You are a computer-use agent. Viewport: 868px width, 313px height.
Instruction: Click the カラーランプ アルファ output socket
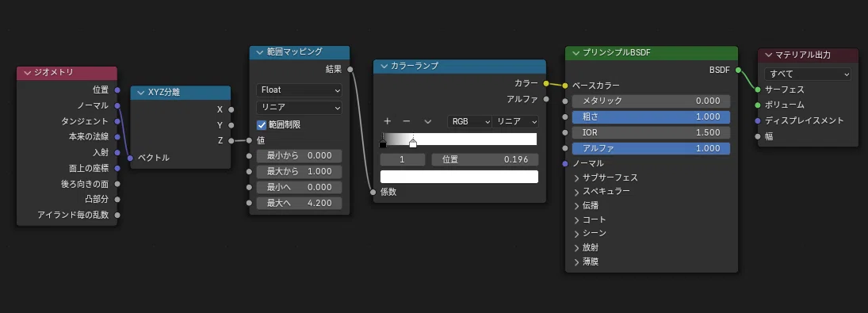[x=546, y=99]
